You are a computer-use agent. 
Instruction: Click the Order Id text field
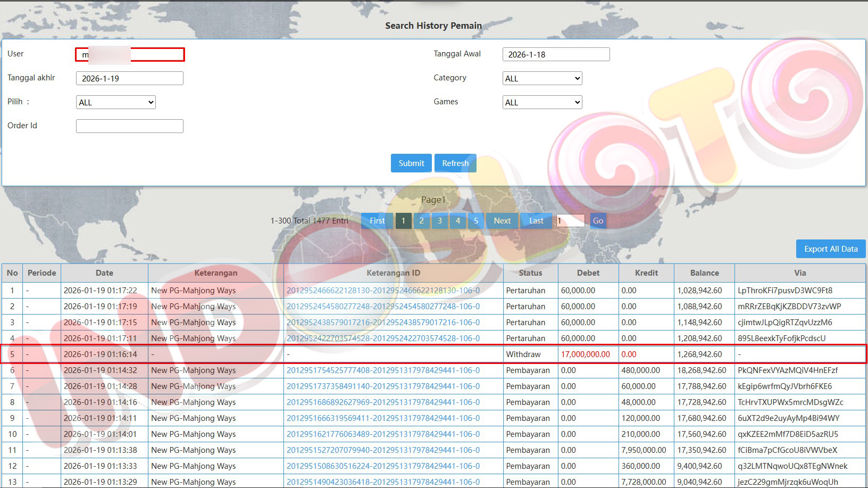pos(130,126)
